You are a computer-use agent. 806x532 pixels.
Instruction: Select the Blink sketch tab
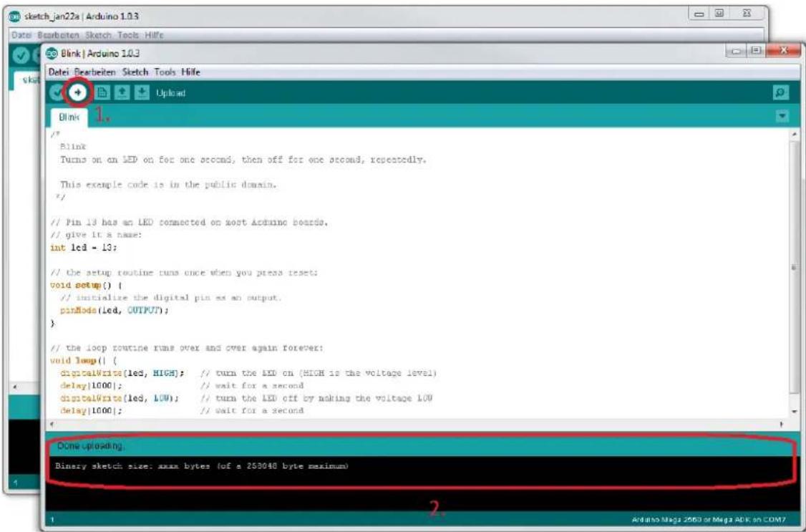pos(69,117)
